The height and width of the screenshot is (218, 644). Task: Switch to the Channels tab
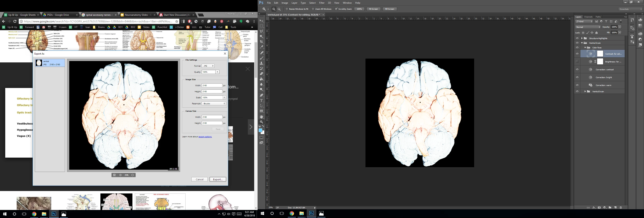(x=588, y=17)
